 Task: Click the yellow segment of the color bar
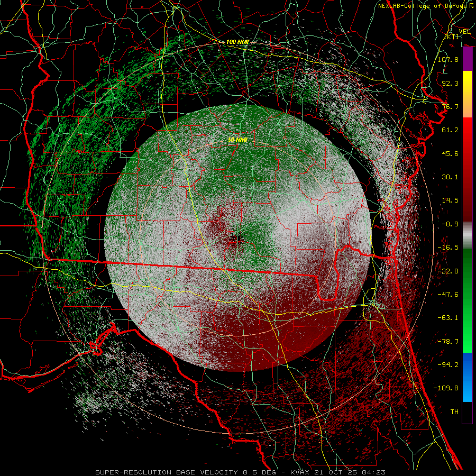click(x=467, y=94)
